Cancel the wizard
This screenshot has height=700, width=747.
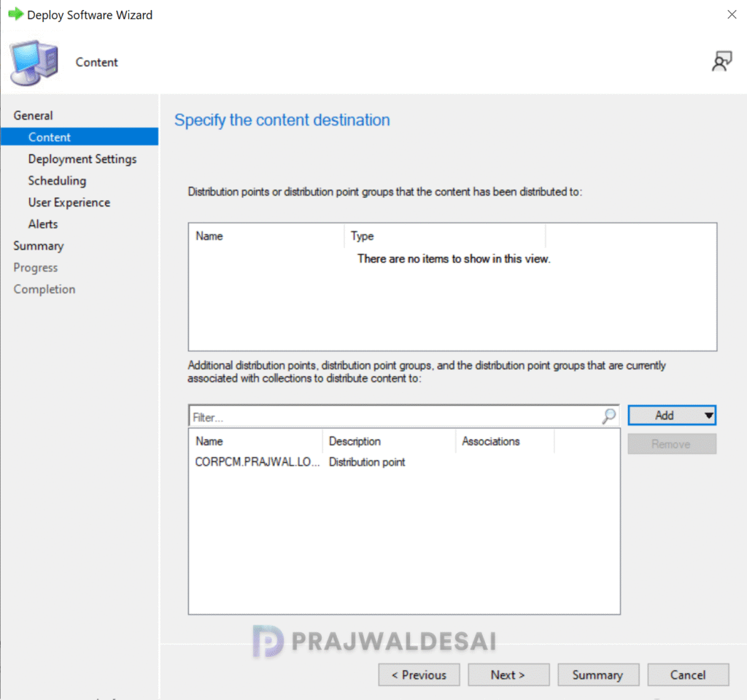click(x=688, y=674)
